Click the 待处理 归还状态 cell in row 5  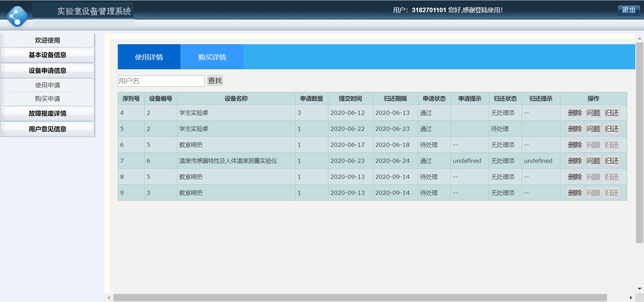[505, 129]
